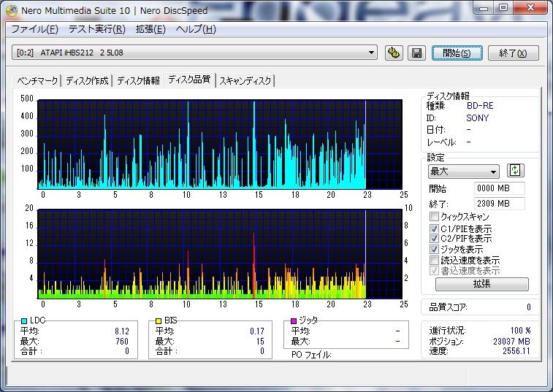Click the 拡張 button in settings
Image resolution: width=553 pixels, height=392 pixels.
481,284
